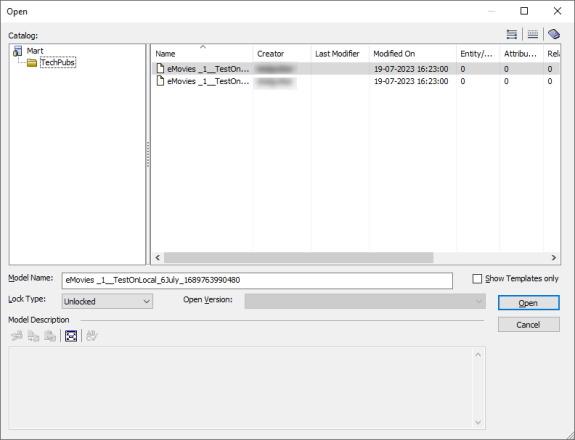Viewport: 575px width, 440px height.
Task: Click the Open button
Action: click(x=528, y=303)
